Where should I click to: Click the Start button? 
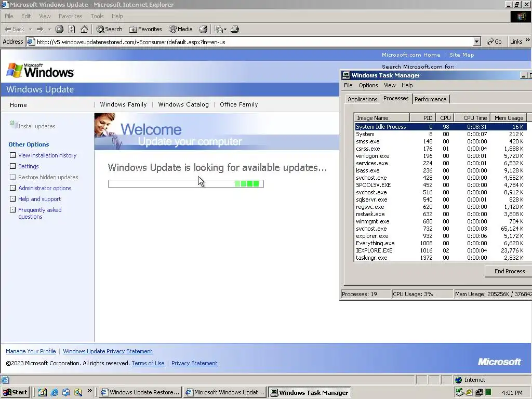point(16,392)
